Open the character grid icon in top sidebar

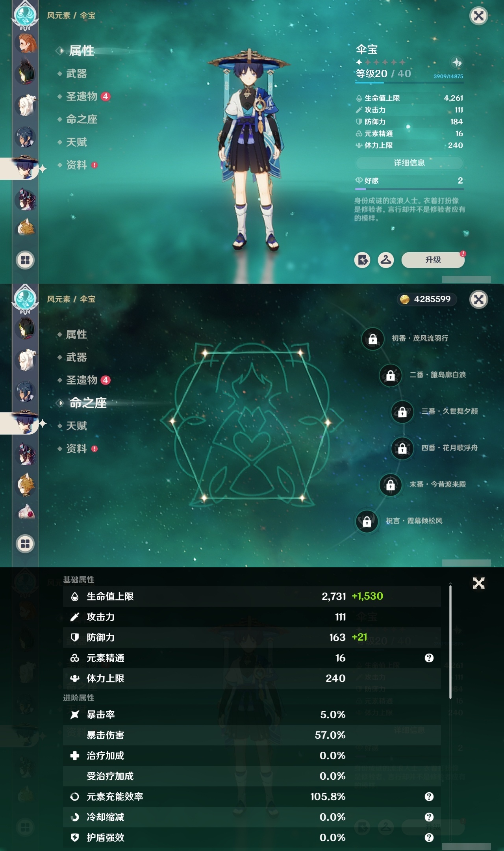point(25,260)
